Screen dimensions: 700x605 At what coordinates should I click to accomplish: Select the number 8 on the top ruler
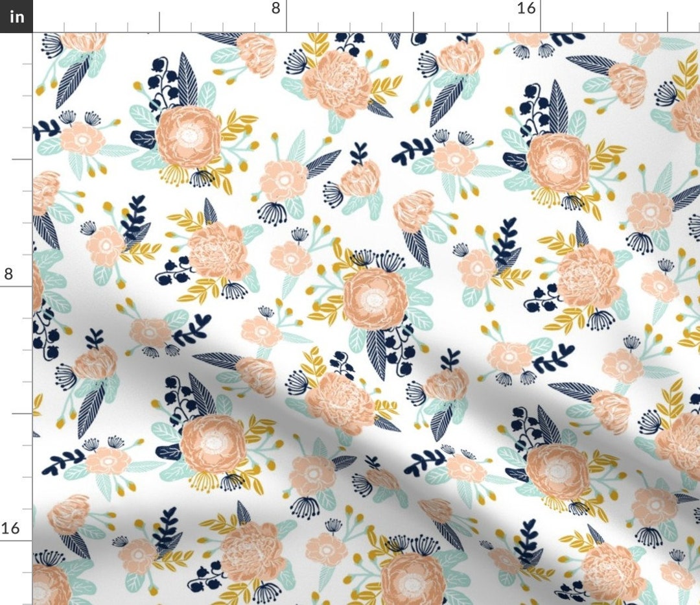coord(275,9)
